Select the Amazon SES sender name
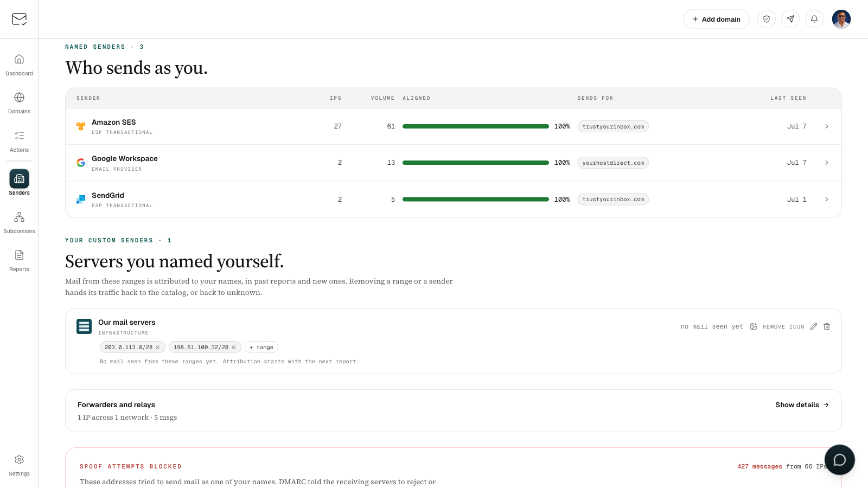Screen dimensions: 868x488 tap(114, 122)
